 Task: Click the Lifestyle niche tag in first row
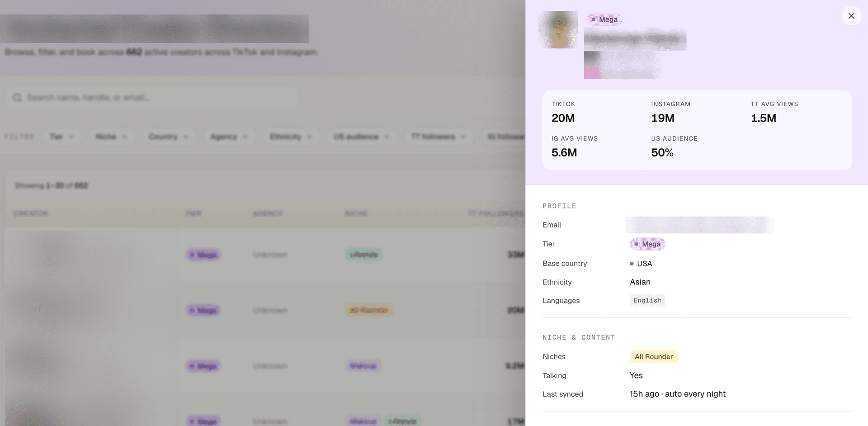[364, 255]
